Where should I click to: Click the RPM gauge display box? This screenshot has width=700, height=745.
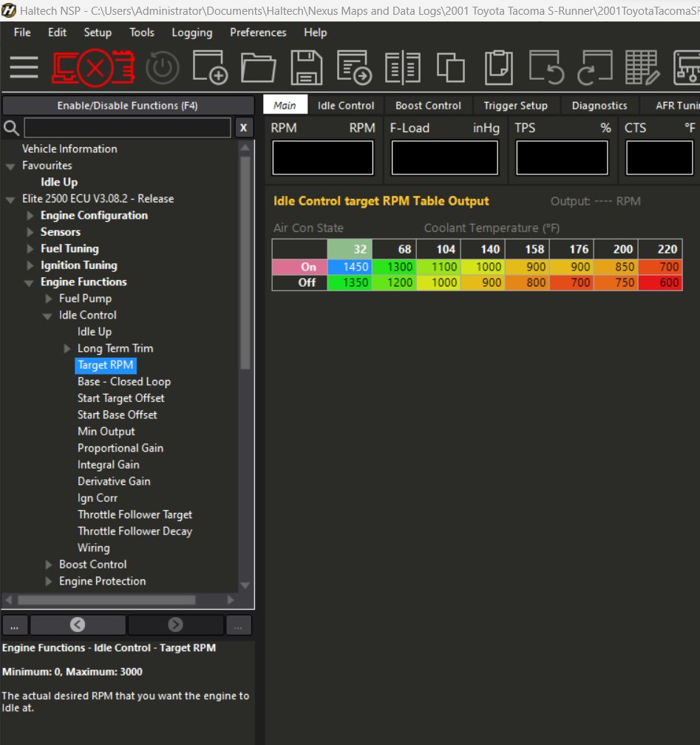pyautogui.click(x=323, y=157)
